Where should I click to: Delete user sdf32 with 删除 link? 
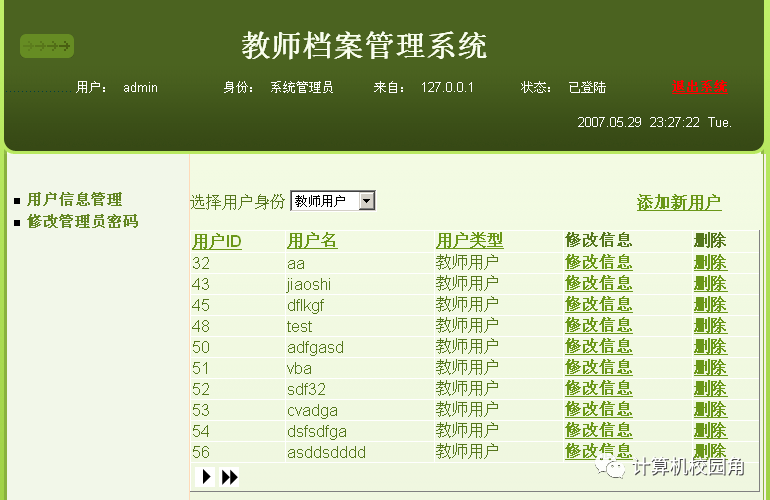710,389
